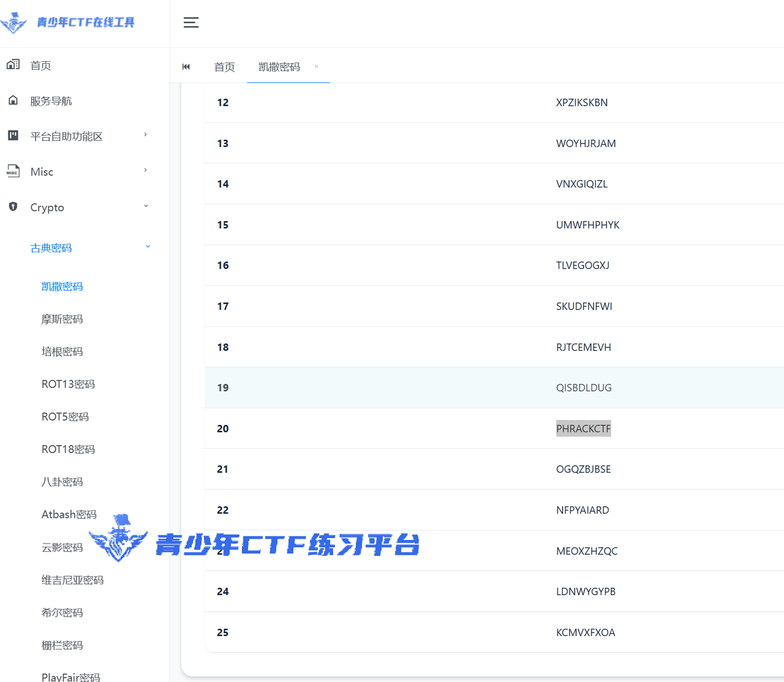784x682 pixels.
Task: Click the 服务导航 sidebar icon
Action: 13,100
